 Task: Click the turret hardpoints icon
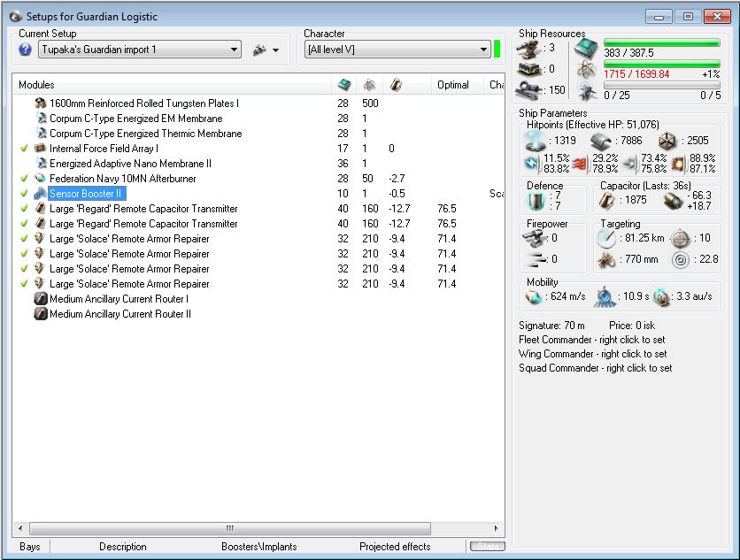coord(528,49)
